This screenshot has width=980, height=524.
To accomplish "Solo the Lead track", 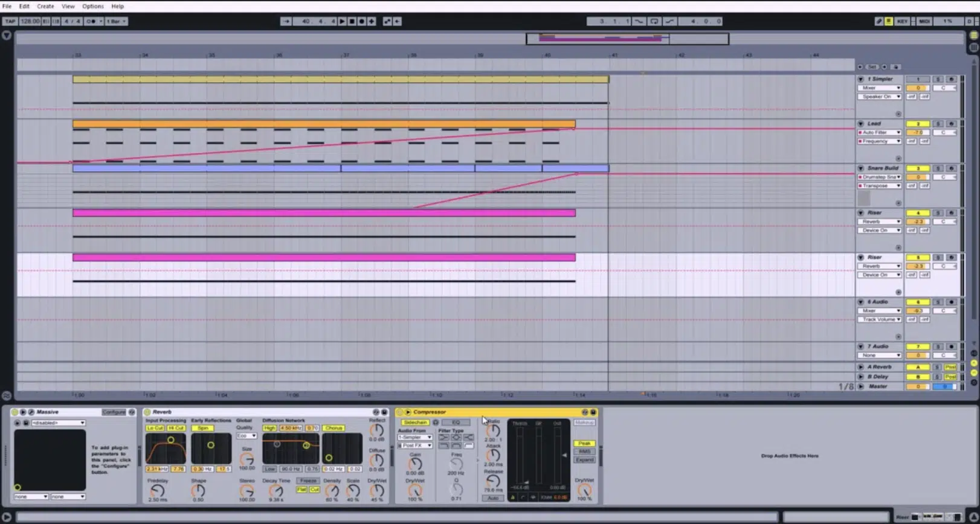I will [x=938, y=124].
